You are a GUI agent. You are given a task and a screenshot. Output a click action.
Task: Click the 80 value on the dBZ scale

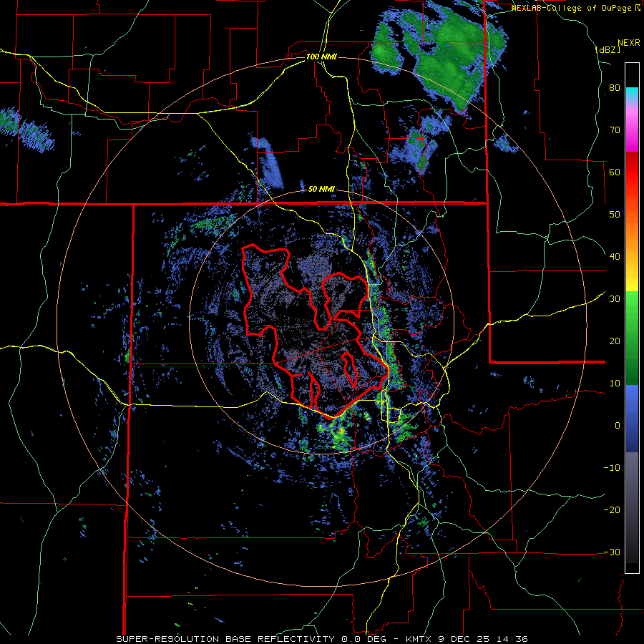click(x=615, y=87)
